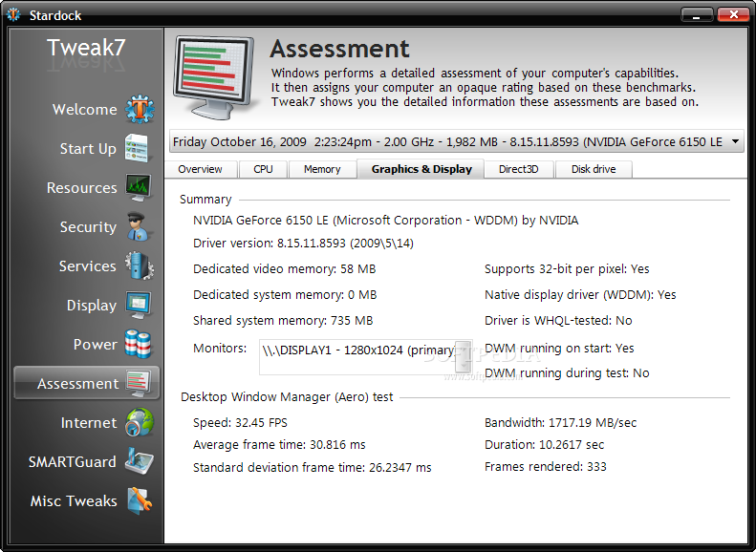Screen dimensions: 756x552
Task: Click the NVIDIA GeForce 6150 LE summary line
Action: [x=386, y=220]
